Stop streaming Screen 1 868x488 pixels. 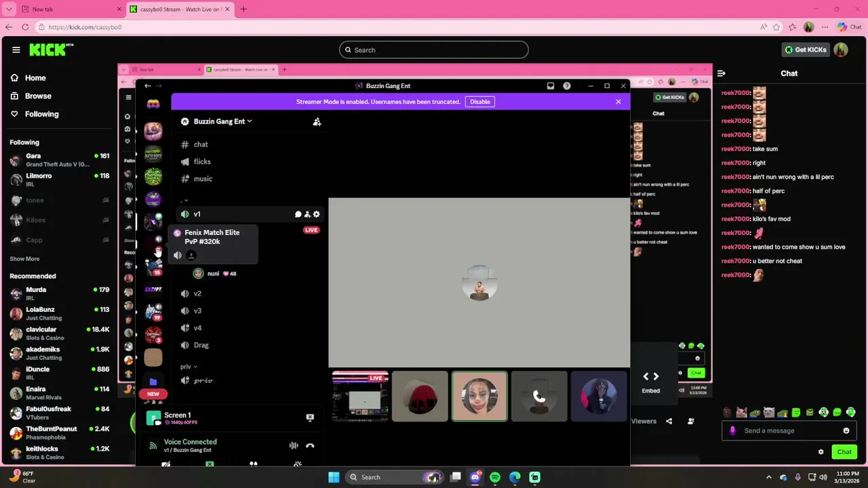pyautogui.click(x=310, y=418)
